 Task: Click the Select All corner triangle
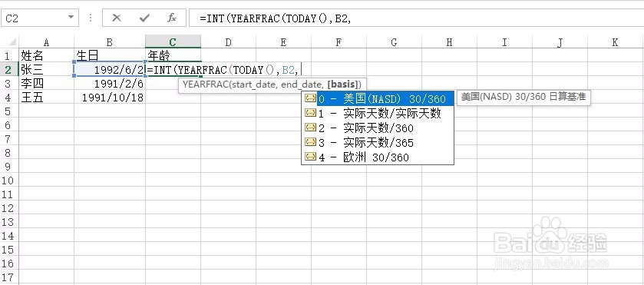coord(12,42)
